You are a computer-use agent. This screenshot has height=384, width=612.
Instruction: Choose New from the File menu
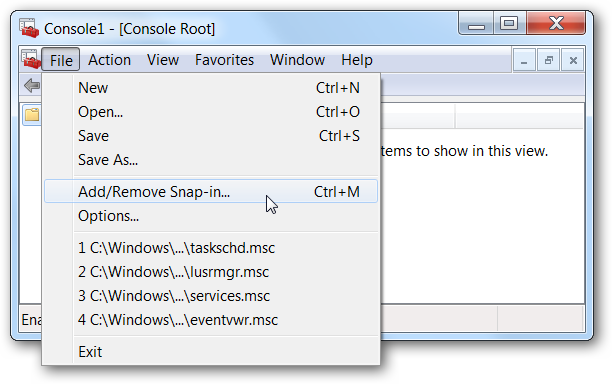(x=211, y=88)
